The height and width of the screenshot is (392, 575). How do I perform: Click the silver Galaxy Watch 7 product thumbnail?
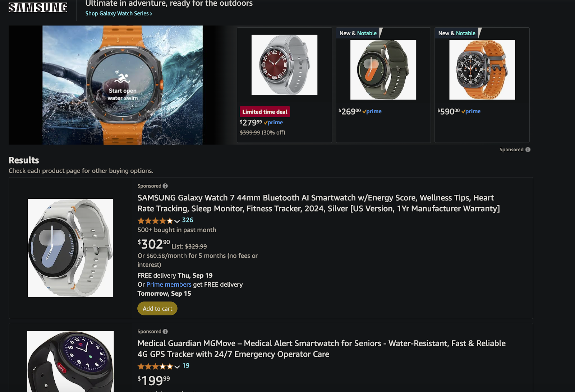coord(70,248)
